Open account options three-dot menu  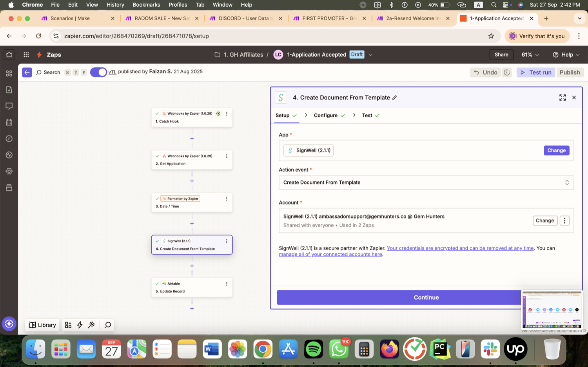(564, 221)
